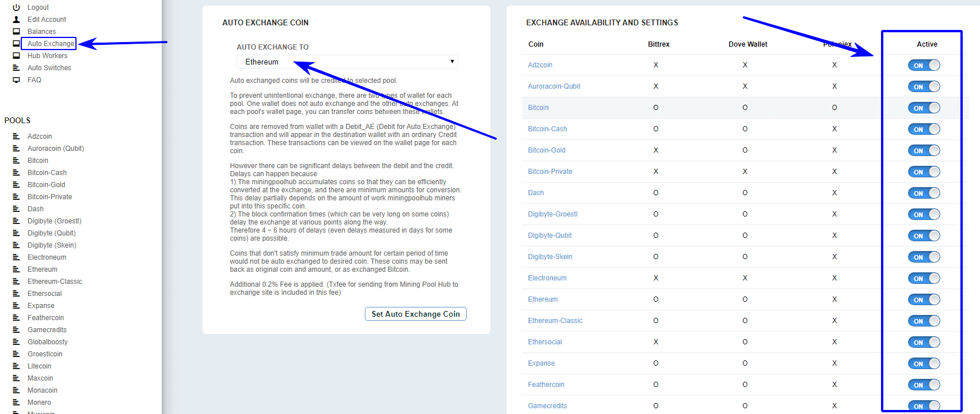Image resolution: width=980 pixels, height=414 pixels.
Task: Turn off Bitcoin exchange Active switch
Action: pos(924,108)
